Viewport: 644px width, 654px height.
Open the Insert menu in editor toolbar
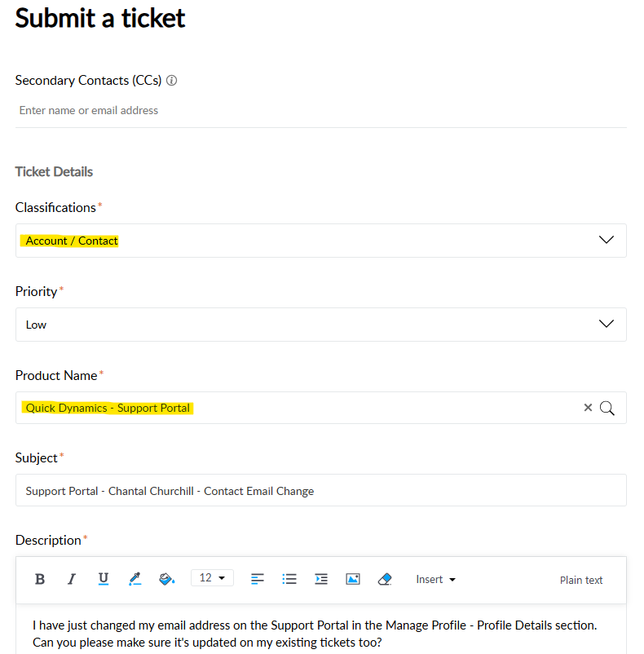click(x=435, y=580)
